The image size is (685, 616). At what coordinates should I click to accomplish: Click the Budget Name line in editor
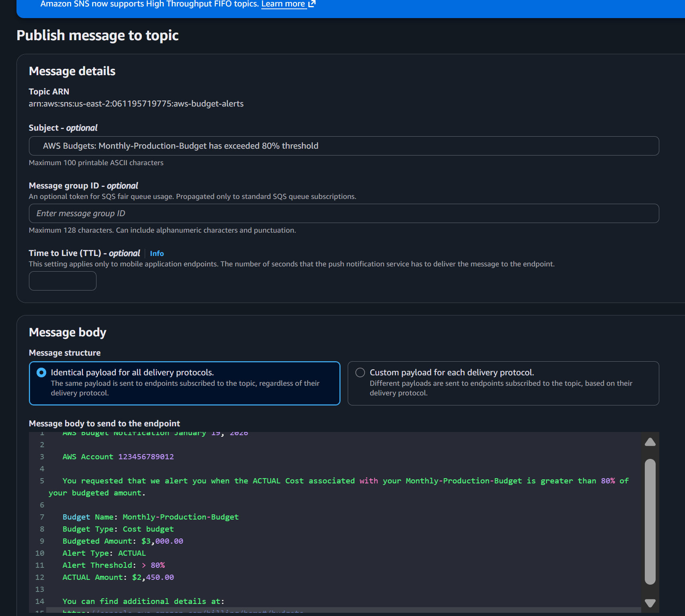(x=150, y=517)
